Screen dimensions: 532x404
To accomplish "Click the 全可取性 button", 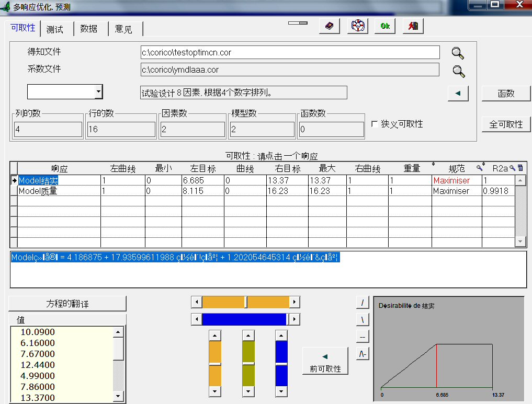I will [506, 124].
